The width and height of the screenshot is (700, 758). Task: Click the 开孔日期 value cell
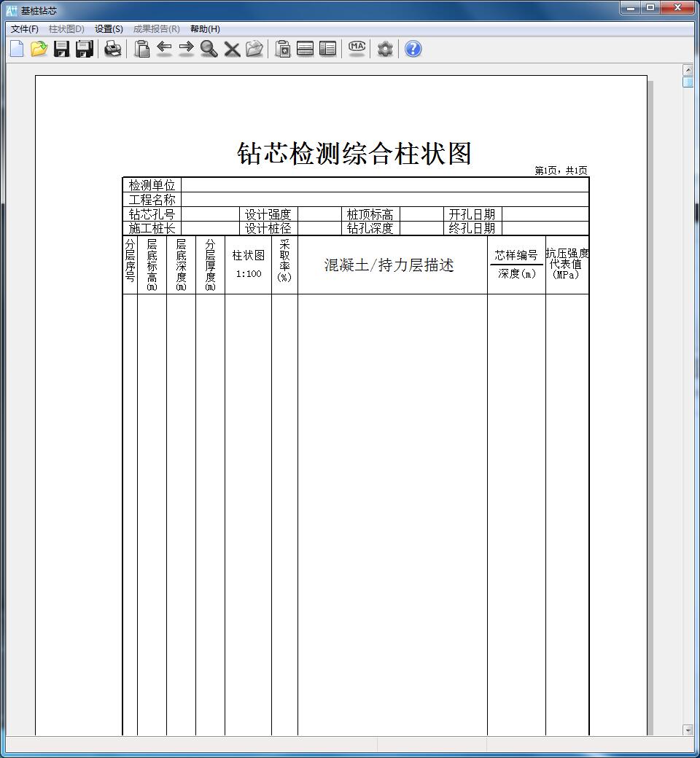click(545, 214)
